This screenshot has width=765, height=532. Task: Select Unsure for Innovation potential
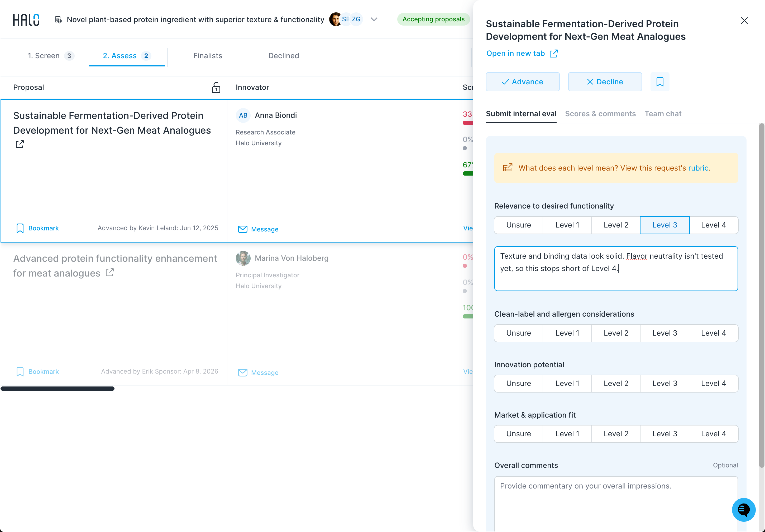coord(518,383)
